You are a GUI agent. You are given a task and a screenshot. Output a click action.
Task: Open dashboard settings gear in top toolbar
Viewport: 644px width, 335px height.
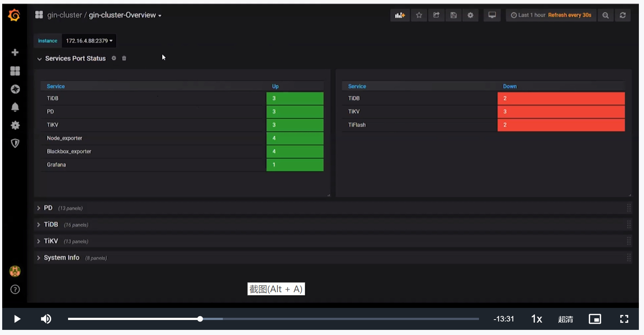coord(471,15)
